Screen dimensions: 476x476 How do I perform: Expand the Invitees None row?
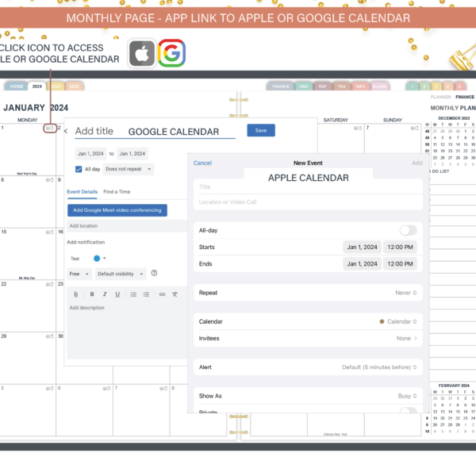point(308,338)
